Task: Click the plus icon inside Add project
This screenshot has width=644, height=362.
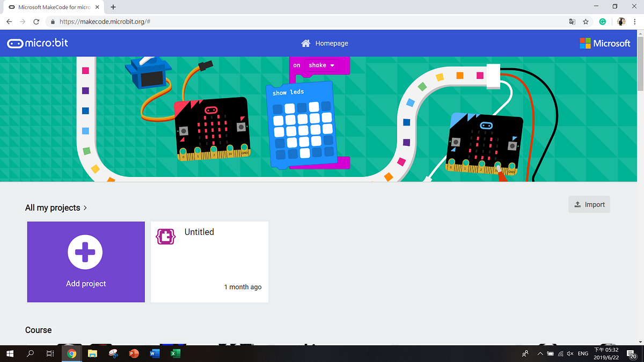Action: [x=85, y=252]
